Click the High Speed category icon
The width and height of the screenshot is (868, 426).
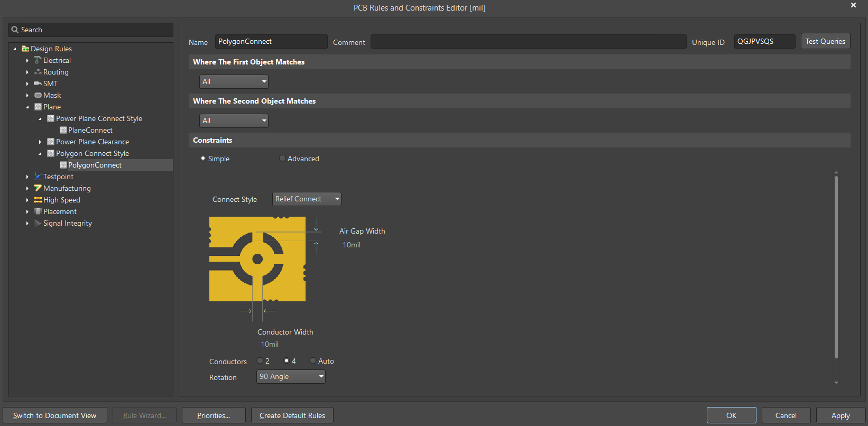click(38, 200)
